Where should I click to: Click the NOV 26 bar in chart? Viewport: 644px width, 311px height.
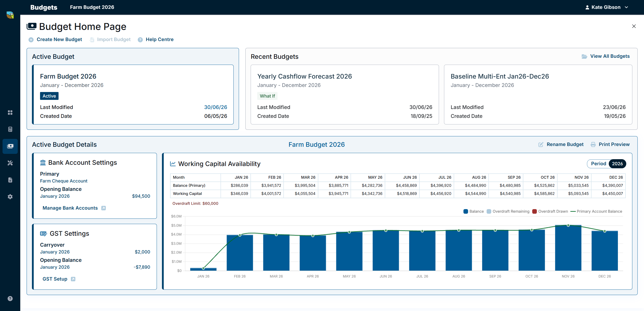(568, 248)
